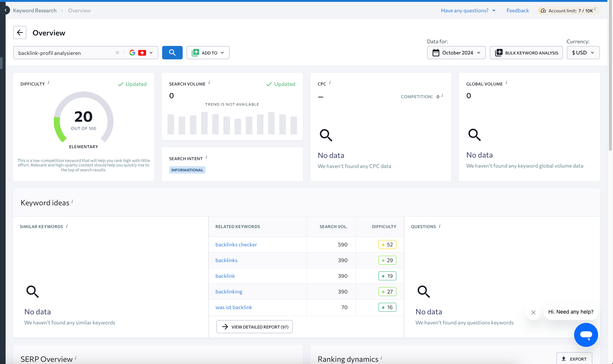Click the difficulty 19 badge
This screenshot has width=613, height=364.
pos(387,276)
